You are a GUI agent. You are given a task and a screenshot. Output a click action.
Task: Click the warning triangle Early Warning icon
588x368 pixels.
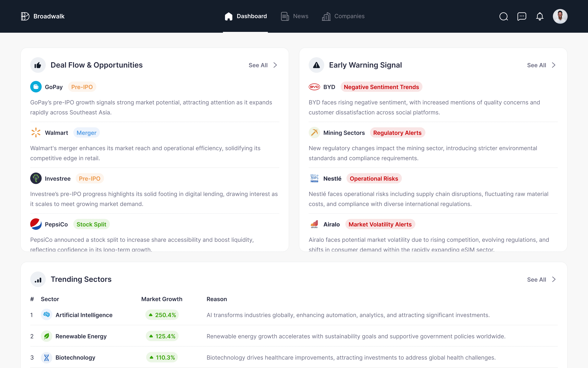click(x=316, y=65)
